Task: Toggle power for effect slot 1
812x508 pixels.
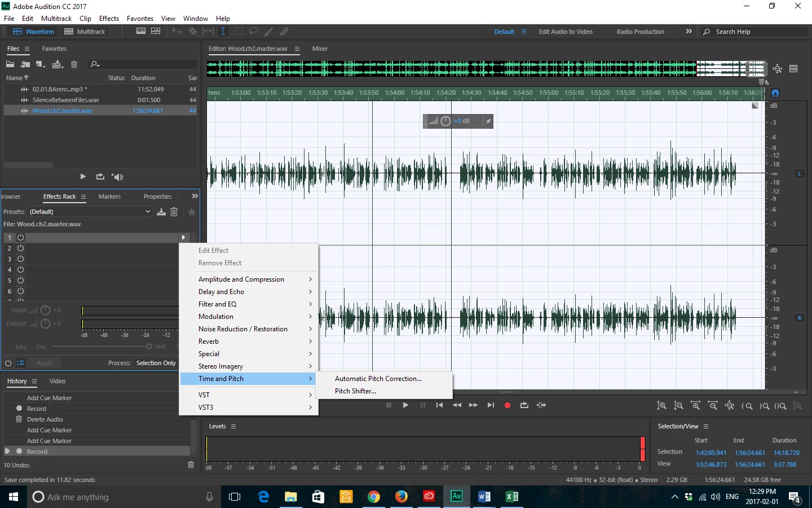Action: pos(20,238)
